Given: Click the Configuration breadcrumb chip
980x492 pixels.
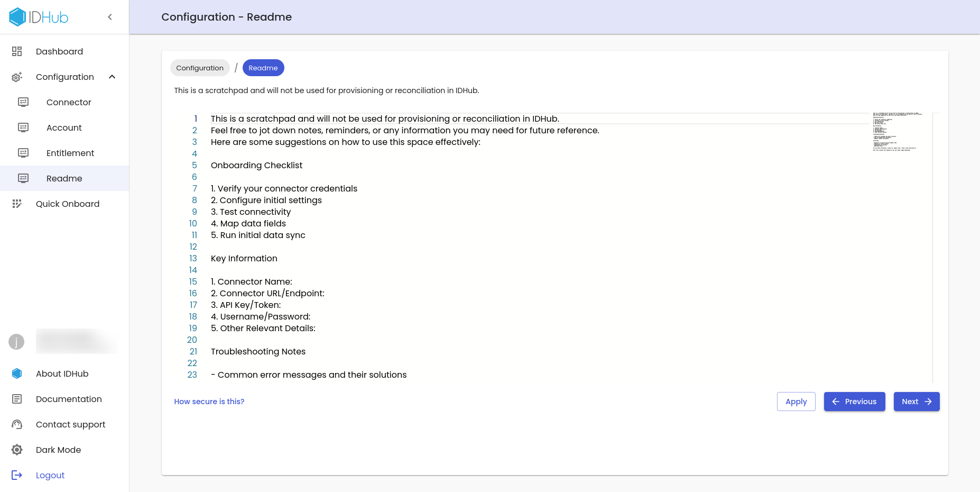Looking at the screenshot, I should [x=200, y=68].
